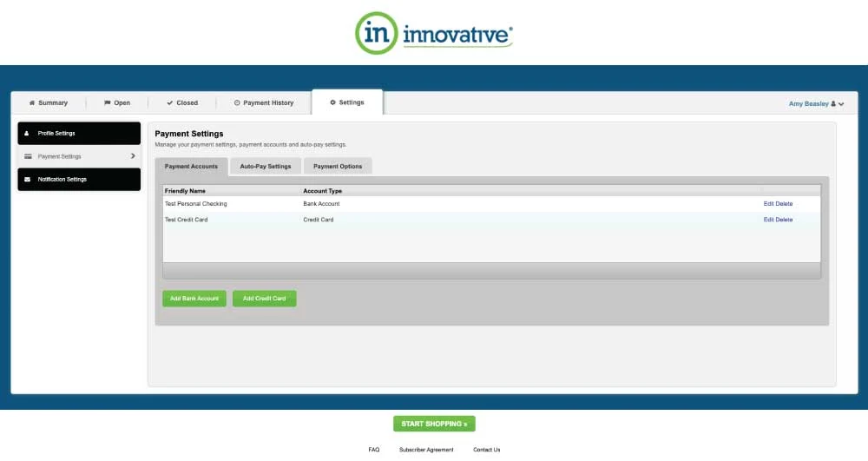Select the Payment Accounts sub-tab

[191, 167]
